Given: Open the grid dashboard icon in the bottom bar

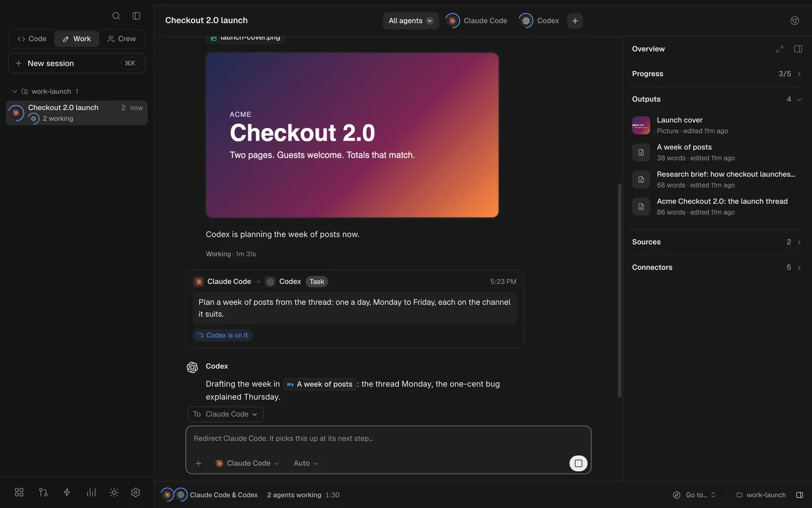Looking at the screenshot, I should tap(19, 492).
